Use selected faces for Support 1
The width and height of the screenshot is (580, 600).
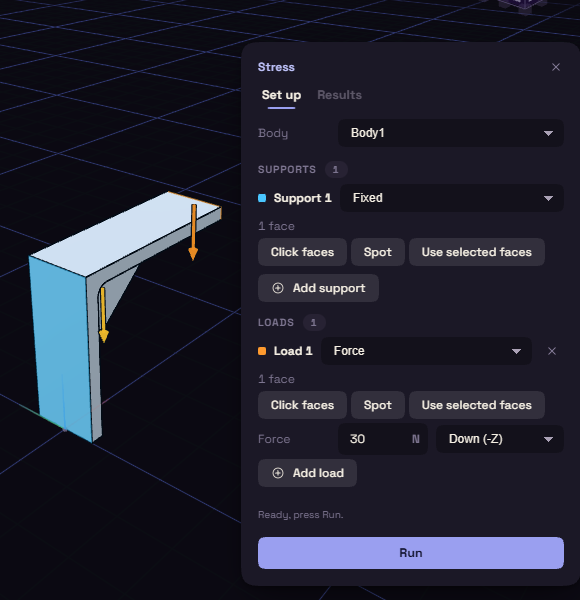(477, 252)
